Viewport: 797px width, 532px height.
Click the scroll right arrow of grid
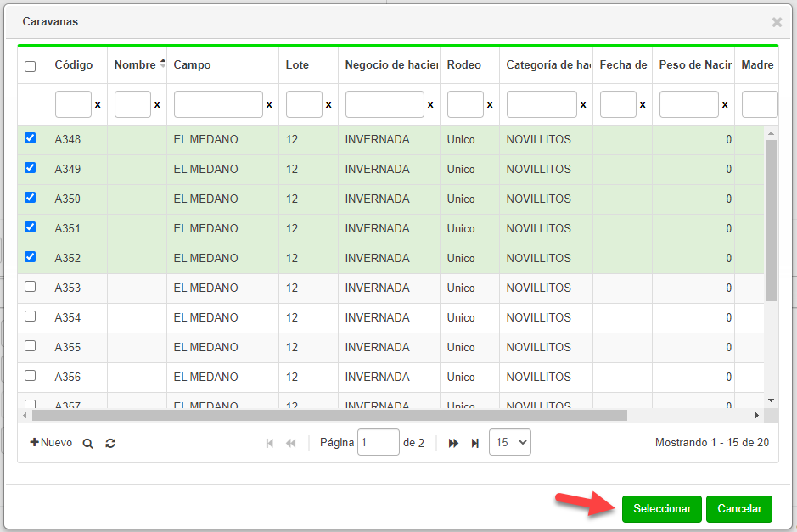pyautogui.click(x=757, y=416)
